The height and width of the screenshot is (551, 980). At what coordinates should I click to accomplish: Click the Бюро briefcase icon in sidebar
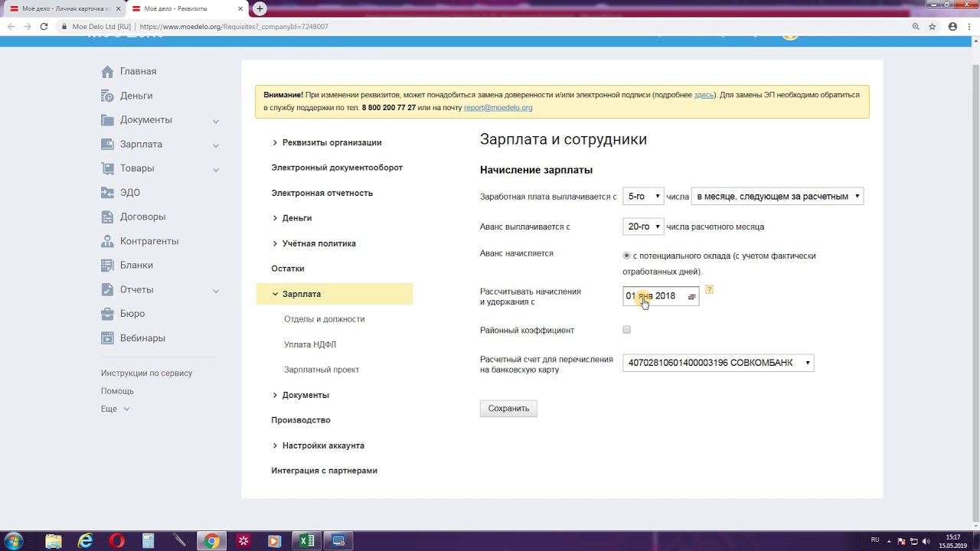(107, 314)
